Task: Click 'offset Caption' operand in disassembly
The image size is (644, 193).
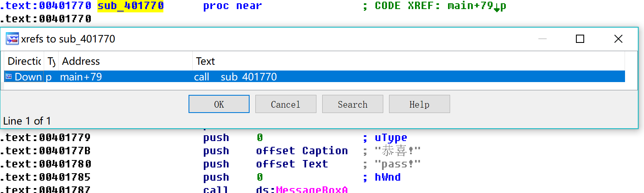Action: (x=302, y=151)
